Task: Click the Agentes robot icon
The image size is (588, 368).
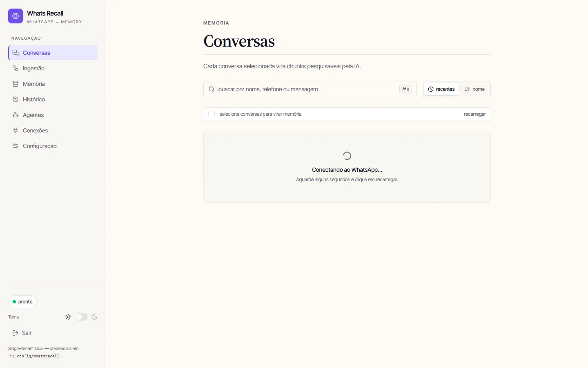Action: coord(16,115)
